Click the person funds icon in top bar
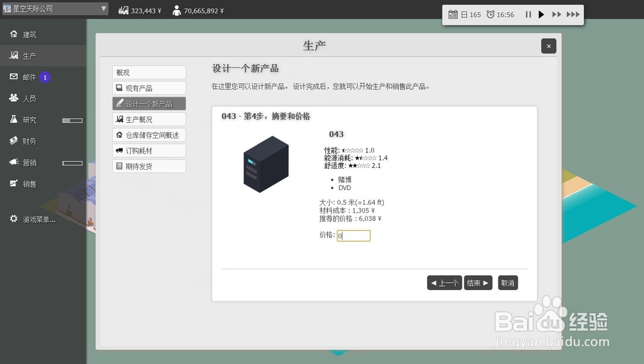Image resolution: width=644 pixels, height=364 pixels. 176,11
